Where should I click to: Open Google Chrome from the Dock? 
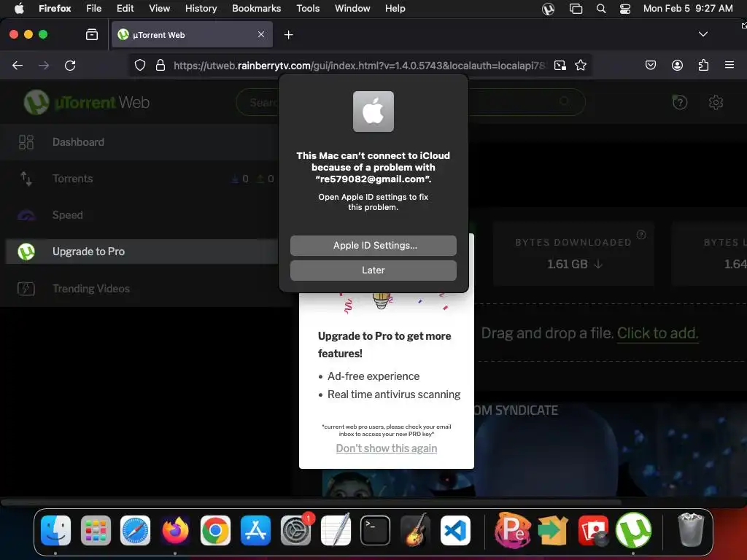click(x=215, y=530)
